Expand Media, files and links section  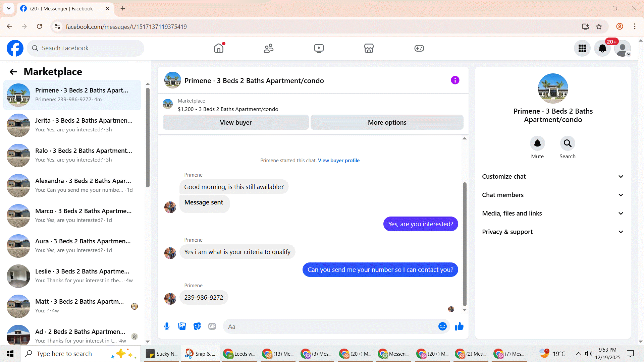[553, 214]
